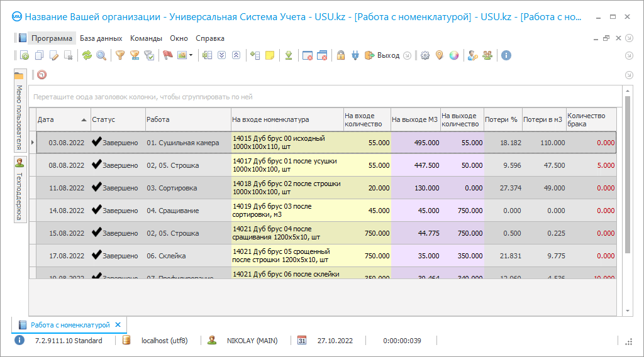644x357 pixels.
Task: Click the red circular clock icon
Action: click(42, 75)
